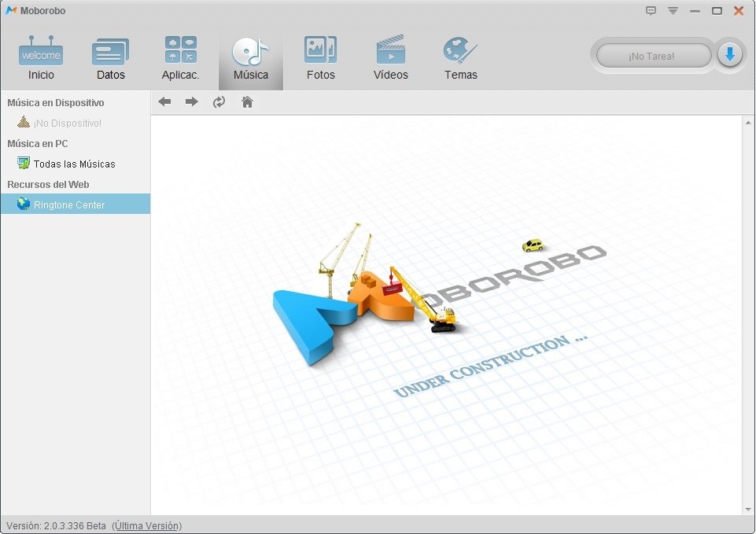Screen dimensions: 756x534
Task: Click the Última Versión link
Action: [146, 526]
